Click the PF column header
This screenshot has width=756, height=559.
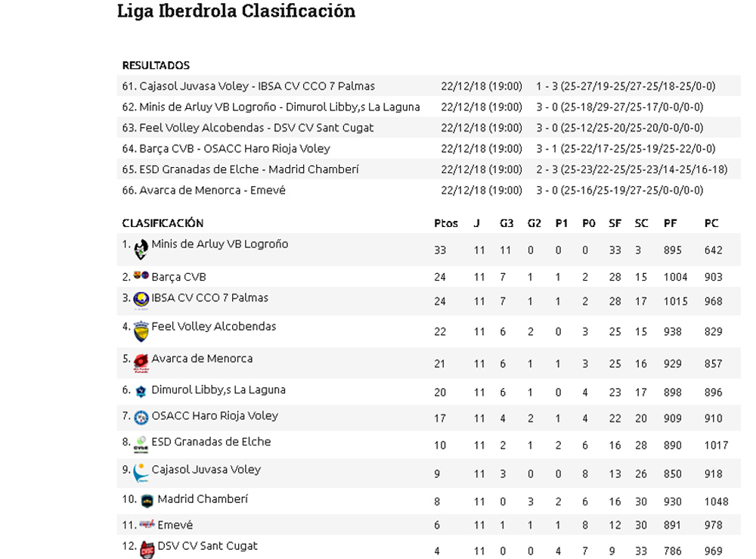(670, 223)
